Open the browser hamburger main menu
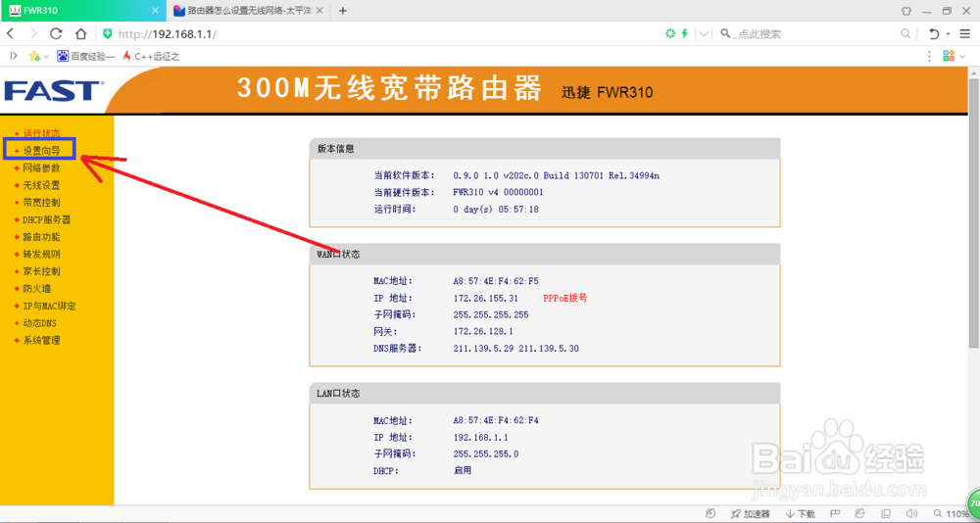980x523 pixels. tap(967, 33)
